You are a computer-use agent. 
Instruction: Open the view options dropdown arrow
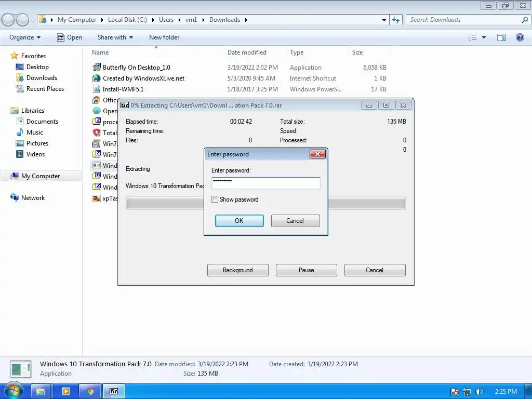484,37
